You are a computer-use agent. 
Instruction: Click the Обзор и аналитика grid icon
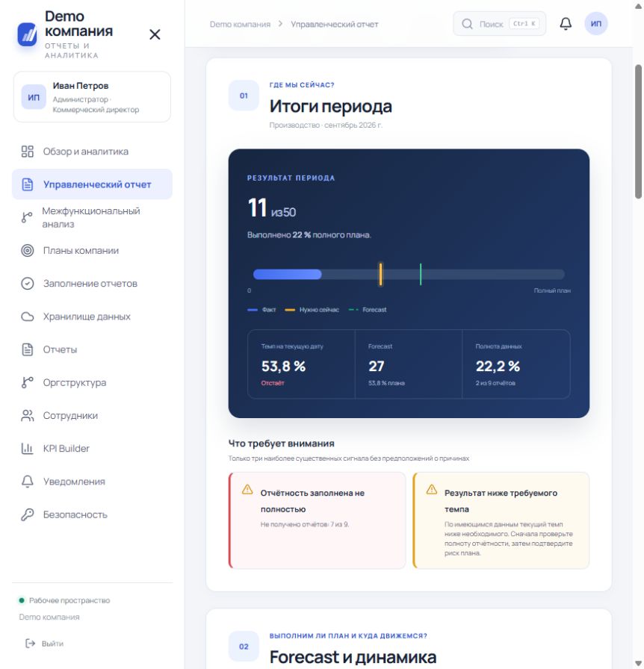(28, 152)
